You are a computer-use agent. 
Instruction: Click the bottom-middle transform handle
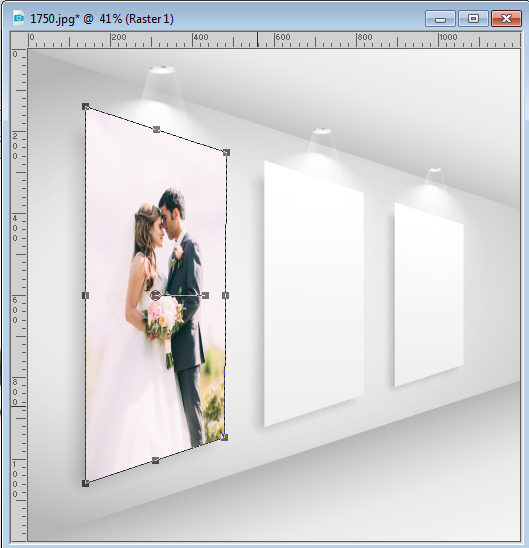point(156,461)
